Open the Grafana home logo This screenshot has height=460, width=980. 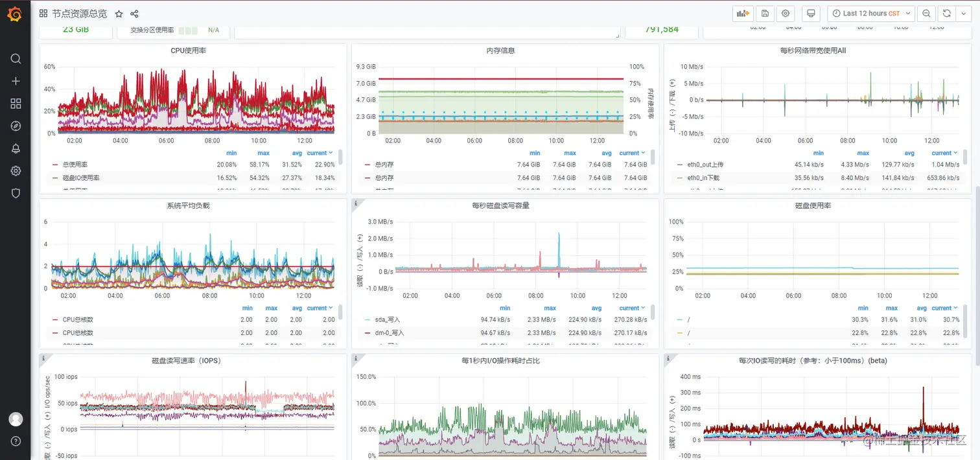pos(16,14)
